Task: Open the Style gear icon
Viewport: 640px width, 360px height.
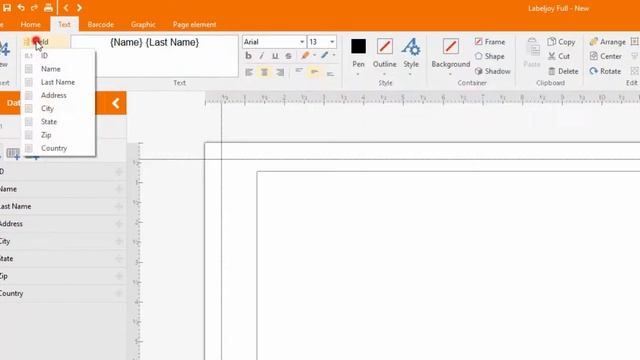Action: click(411, 46)
